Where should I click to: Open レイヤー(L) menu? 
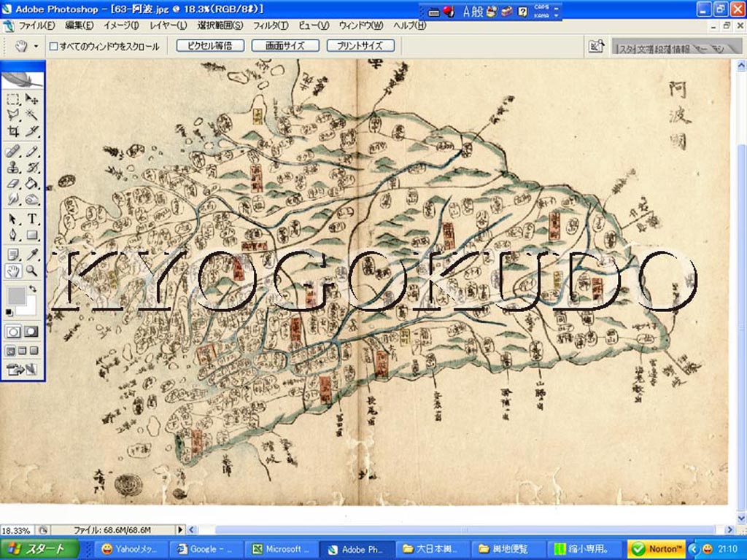(x=169, y=26)
